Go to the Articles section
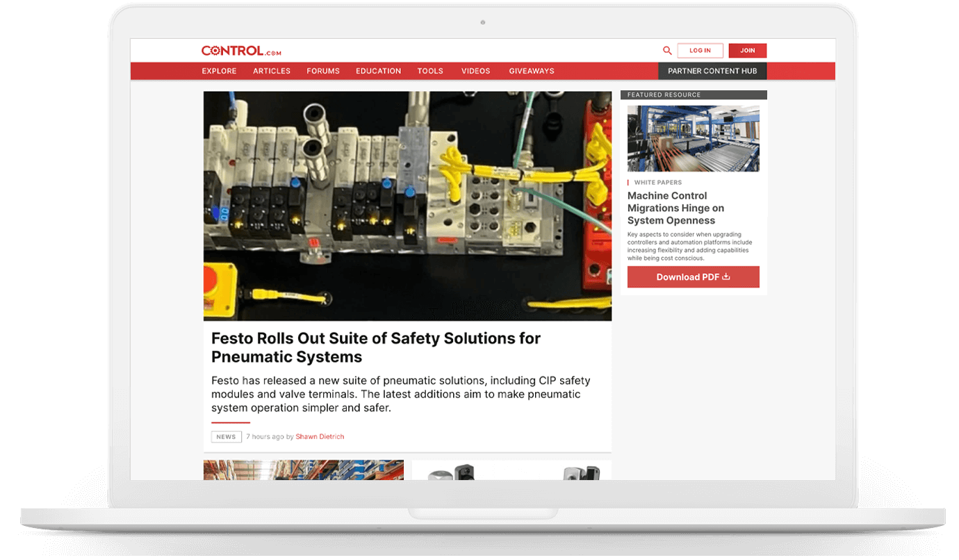The image size is (959, 560). coord(272,71)
